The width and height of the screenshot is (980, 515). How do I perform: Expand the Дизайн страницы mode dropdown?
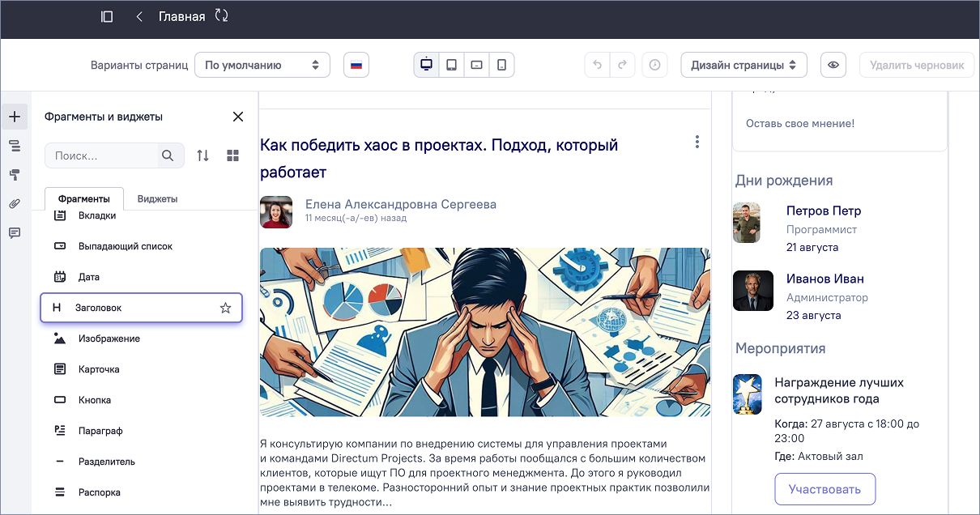pos(744,66)
